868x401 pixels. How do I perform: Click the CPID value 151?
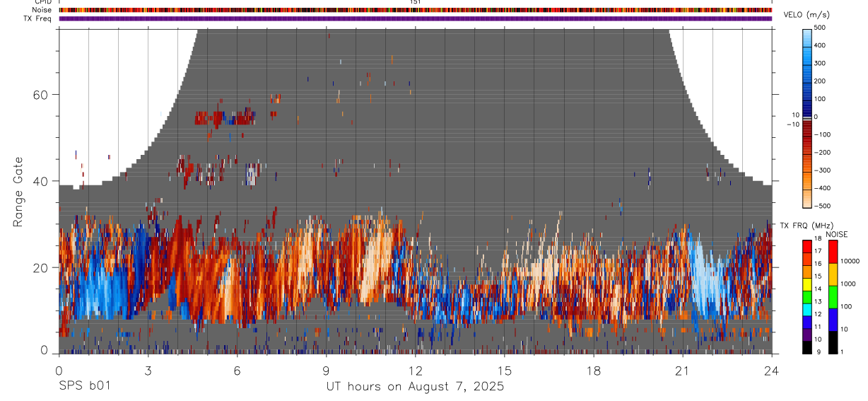(x=416, y=2)
